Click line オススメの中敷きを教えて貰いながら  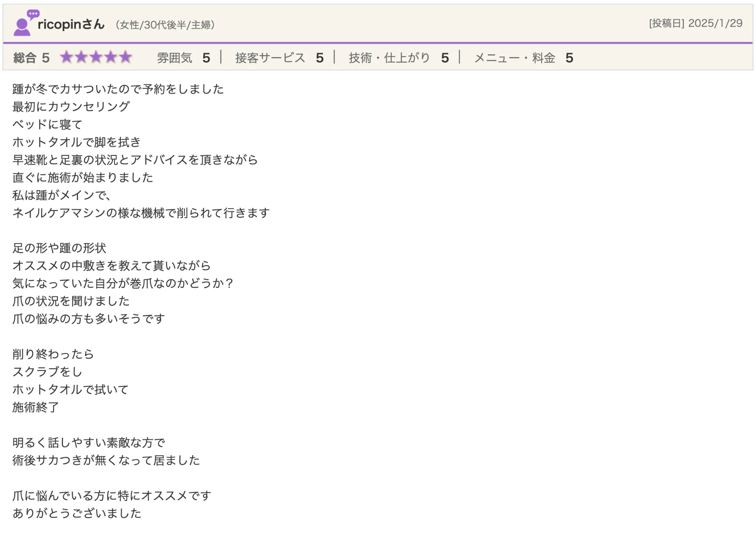pos(112,266)
